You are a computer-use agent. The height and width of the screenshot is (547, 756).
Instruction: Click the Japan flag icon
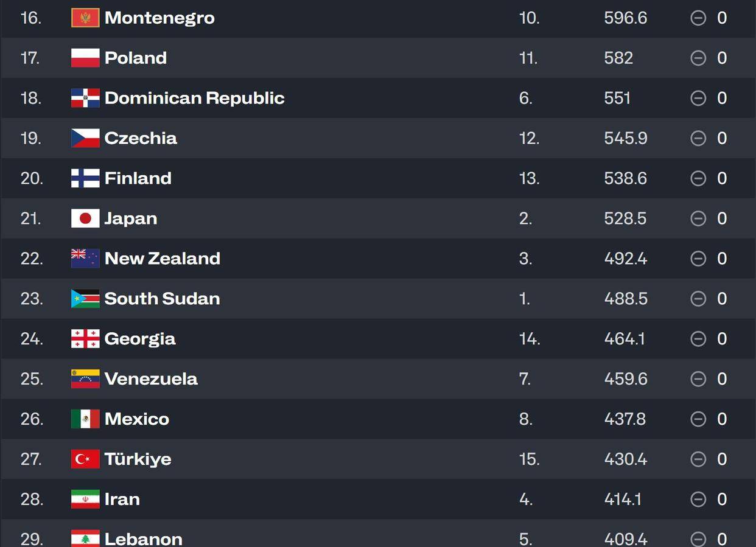(85, 218)
